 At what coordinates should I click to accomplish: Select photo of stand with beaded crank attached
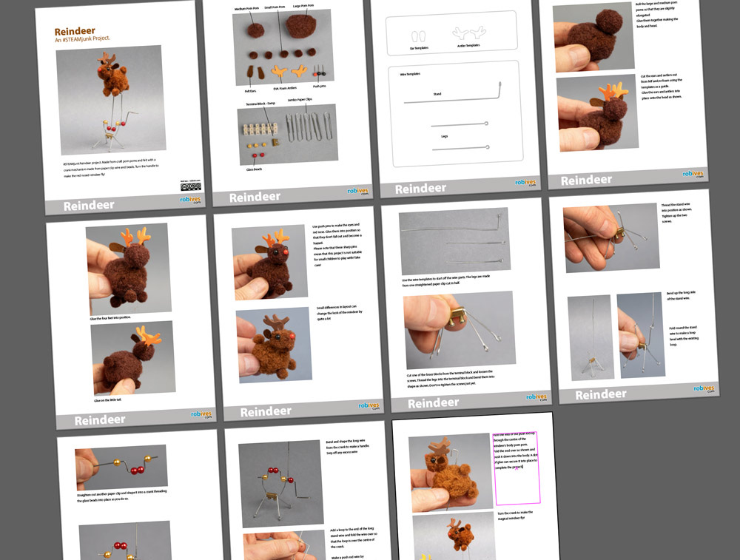pos(281,484)
